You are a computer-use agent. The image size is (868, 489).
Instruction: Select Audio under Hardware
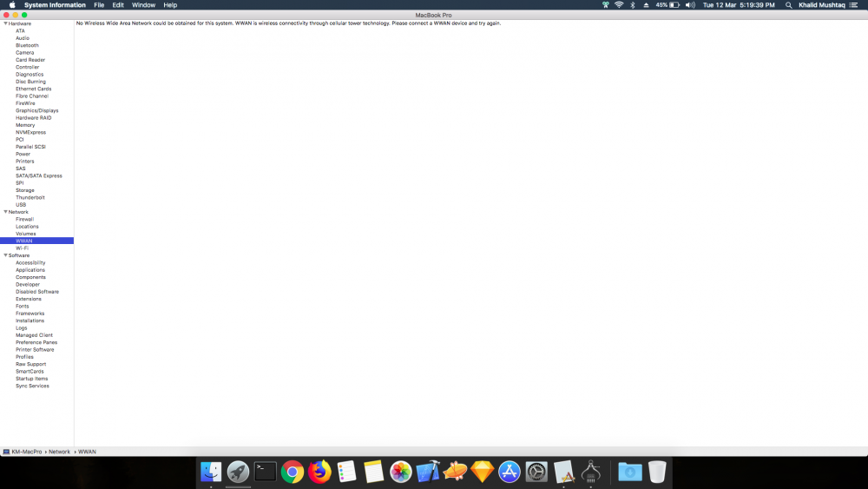coord(23,38)
